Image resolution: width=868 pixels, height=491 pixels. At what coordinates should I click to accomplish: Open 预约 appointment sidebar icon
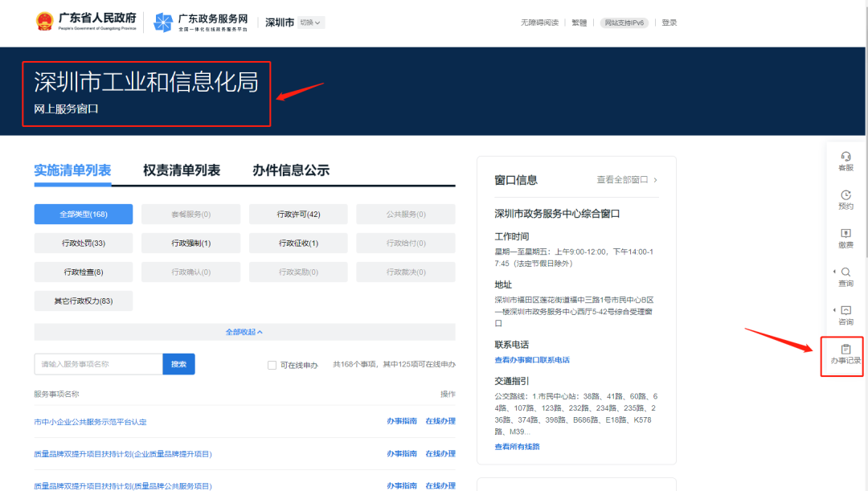point(845,200)
